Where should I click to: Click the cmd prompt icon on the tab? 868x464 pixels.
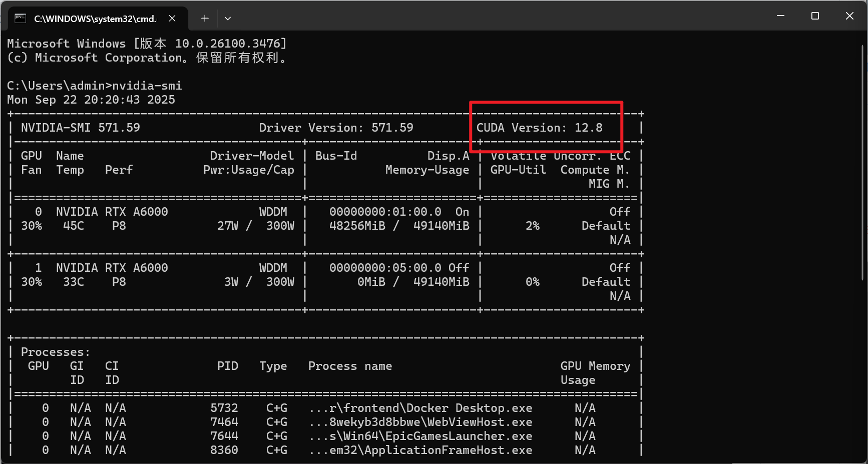click(20, 18)
